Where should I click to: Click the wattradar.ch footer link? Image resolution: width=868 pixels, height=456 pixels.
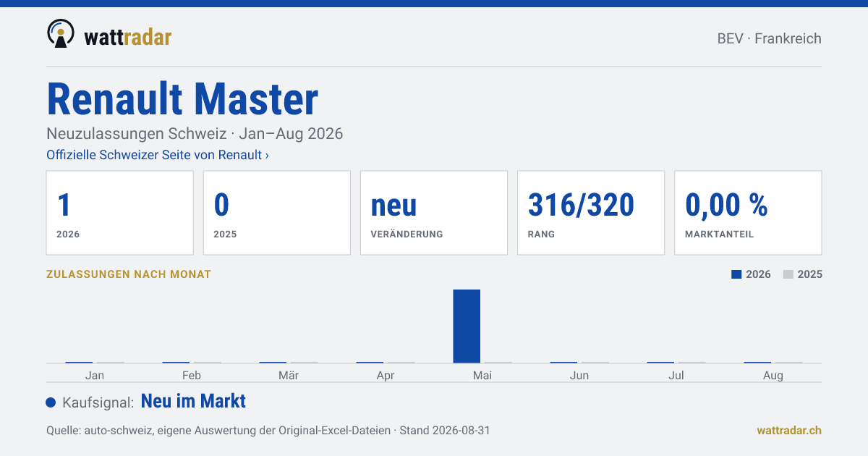pos(789,430)
